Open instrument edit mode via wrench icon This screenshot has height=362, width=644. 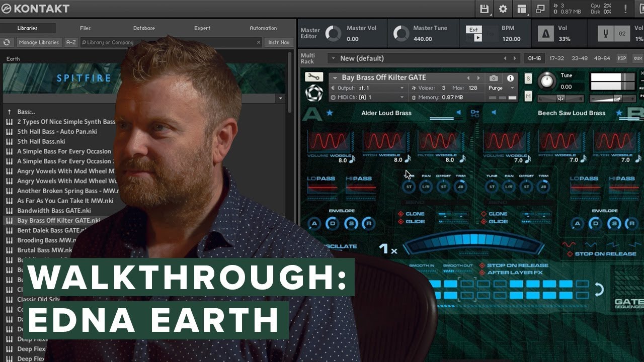click(314, 77)
